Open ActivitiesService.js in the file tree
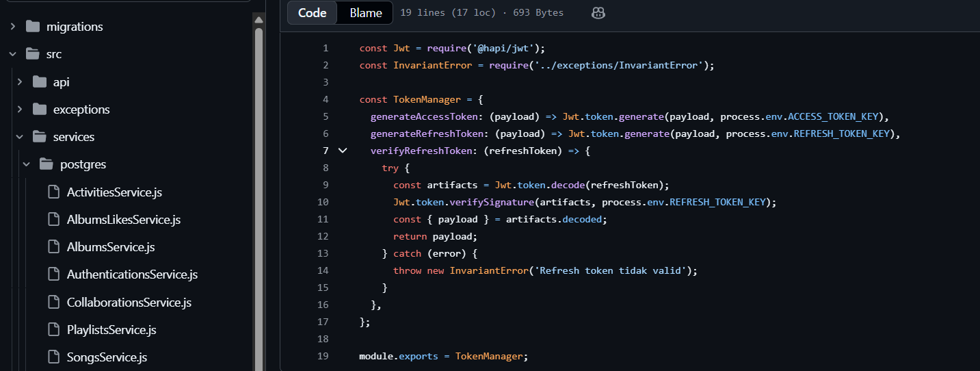The height and width of the screenshot is (371, 980). (114, 192)
